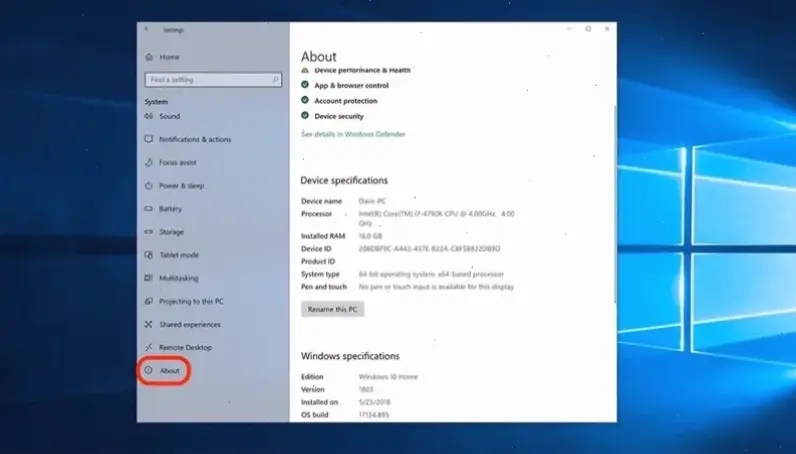Screen dimensions: 796x454
Task: Click warning icon beside Device performance & health
Action: (x=305, y=70)
